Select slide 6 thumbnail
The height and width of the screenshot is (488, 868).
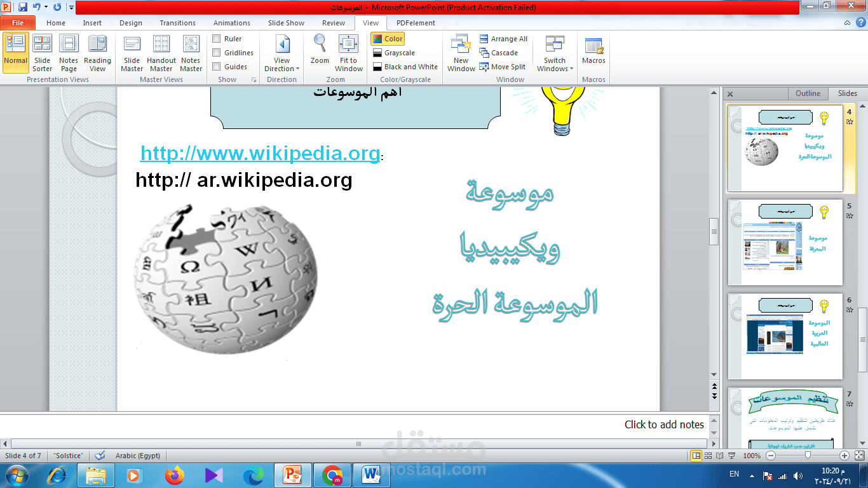785,337
